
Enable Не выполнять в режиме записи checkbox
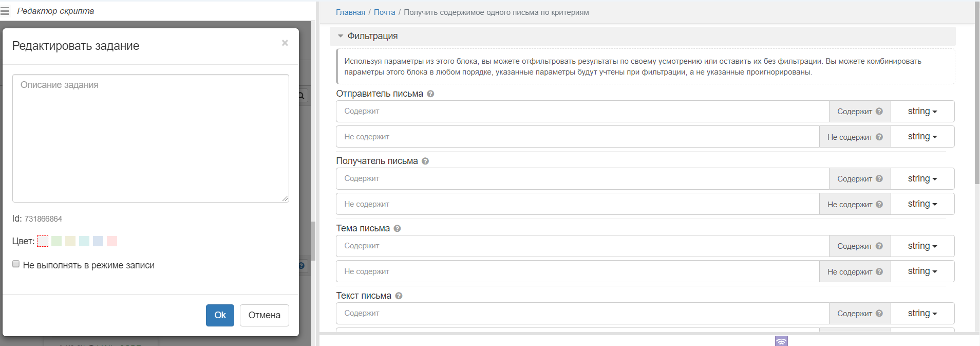coord(16,264)
